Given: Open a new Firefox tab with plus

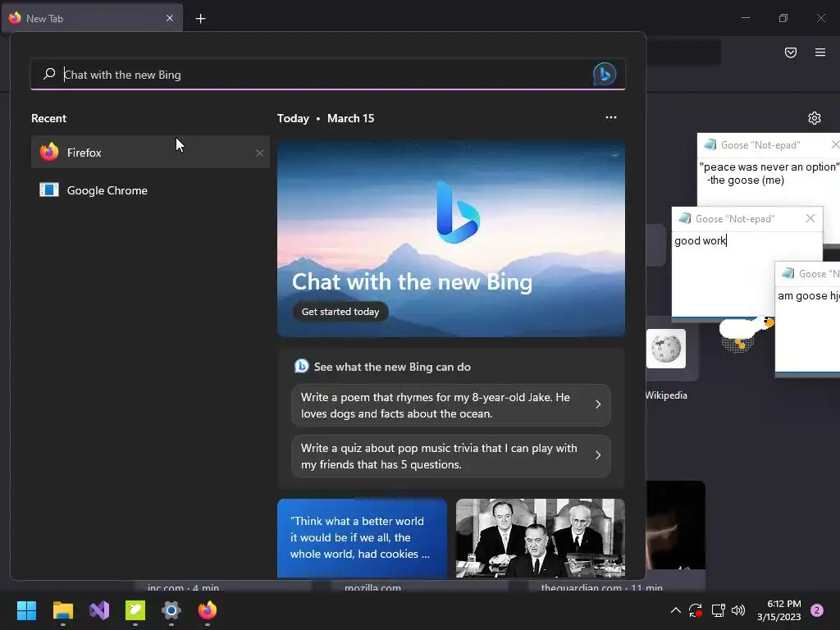Looking at the screenshot, I should [200, 19].
